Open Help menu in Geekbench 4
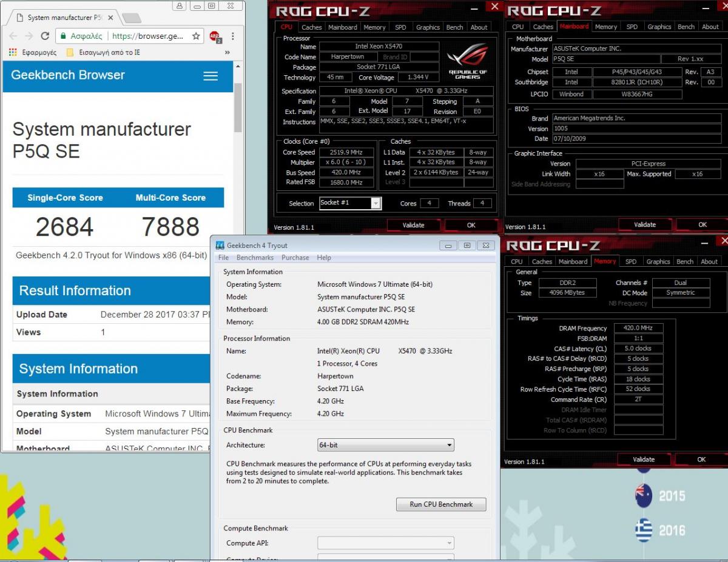The height and width of the screenshot is (562, 728). 324,258
